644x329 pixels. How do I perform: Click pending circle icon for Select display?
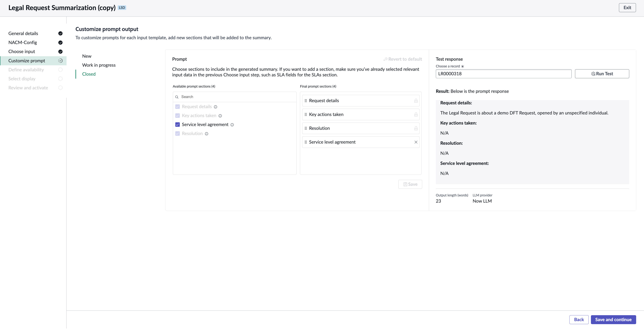tap(61, 79)
